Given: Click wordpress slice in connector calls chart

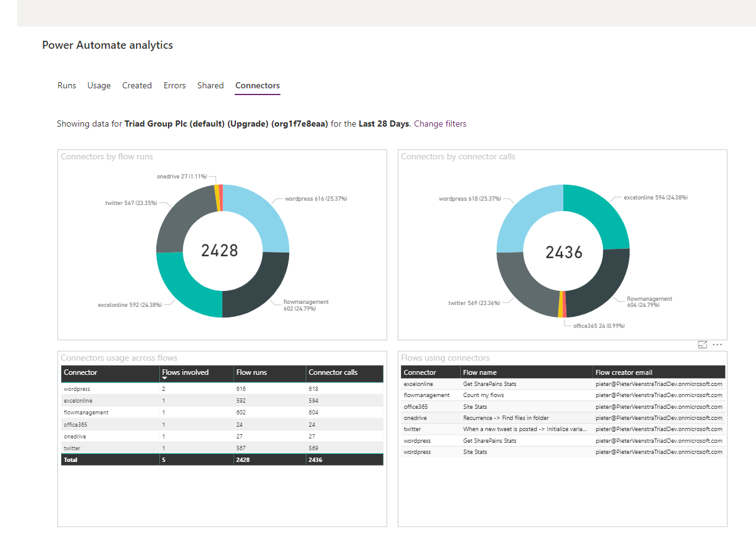Looking at the screenshot, I should pos(525,216).
